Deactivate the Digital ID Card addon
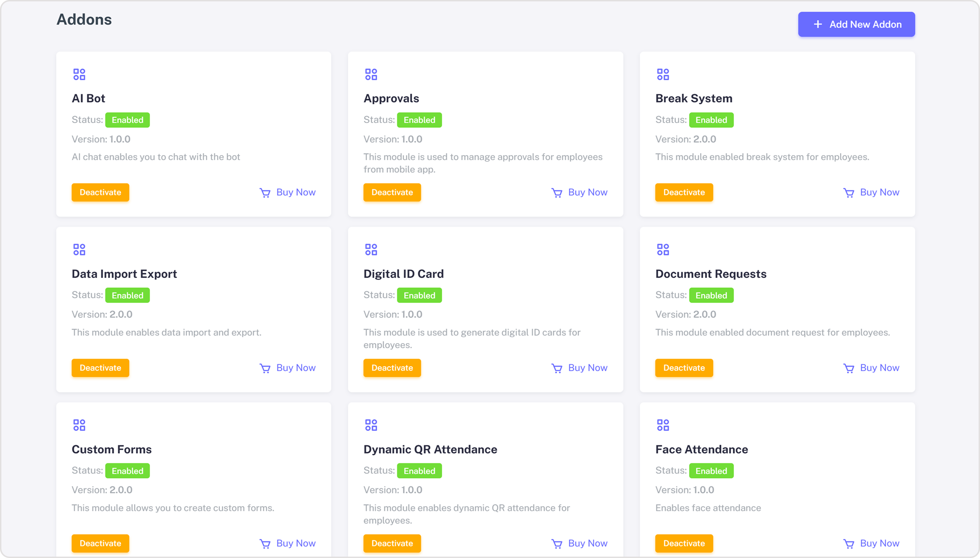 click(x=392, y=368)
